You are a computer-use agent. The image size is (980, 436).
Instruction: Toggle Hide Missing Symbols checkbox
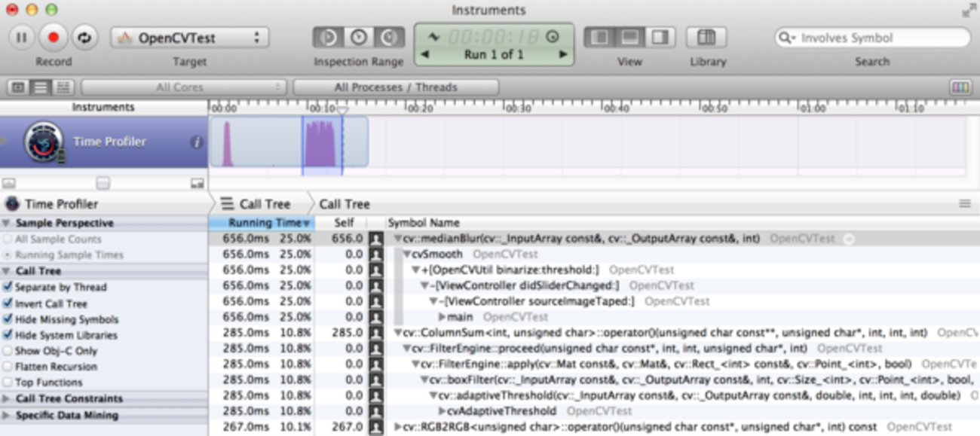point(8,319)
